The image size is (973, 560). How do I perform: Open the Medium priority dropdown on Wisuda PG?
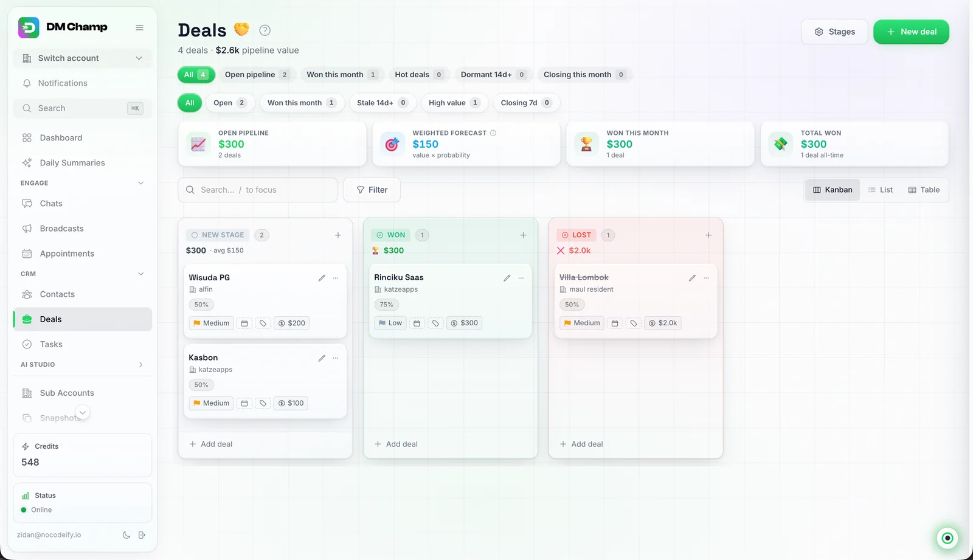click(x=211, y=323)
